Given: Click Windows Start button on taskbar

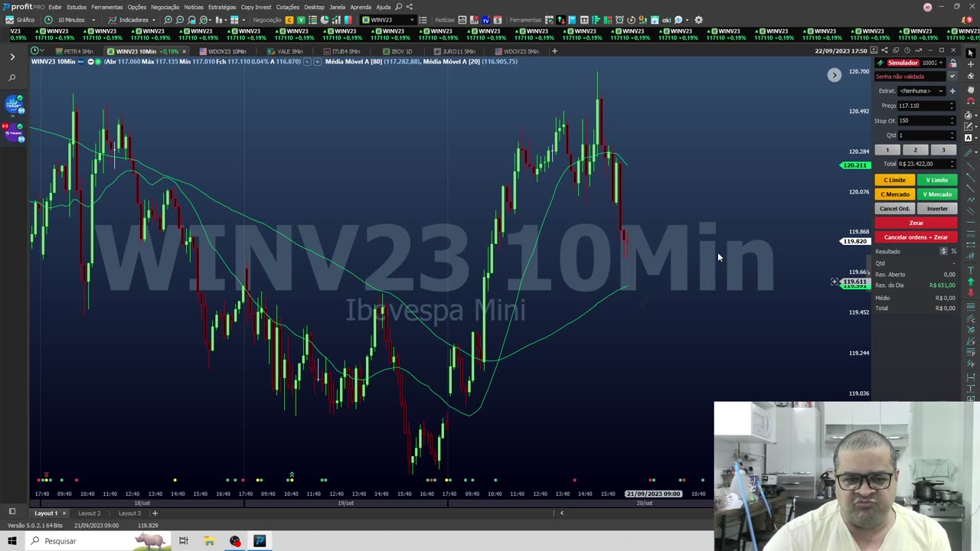Looking at the screenshot, I should click(x=11, y=541).
